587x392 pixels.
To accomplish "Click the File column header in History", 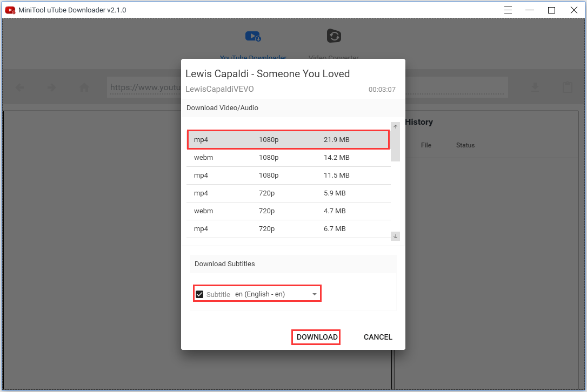I will [426, 145].
